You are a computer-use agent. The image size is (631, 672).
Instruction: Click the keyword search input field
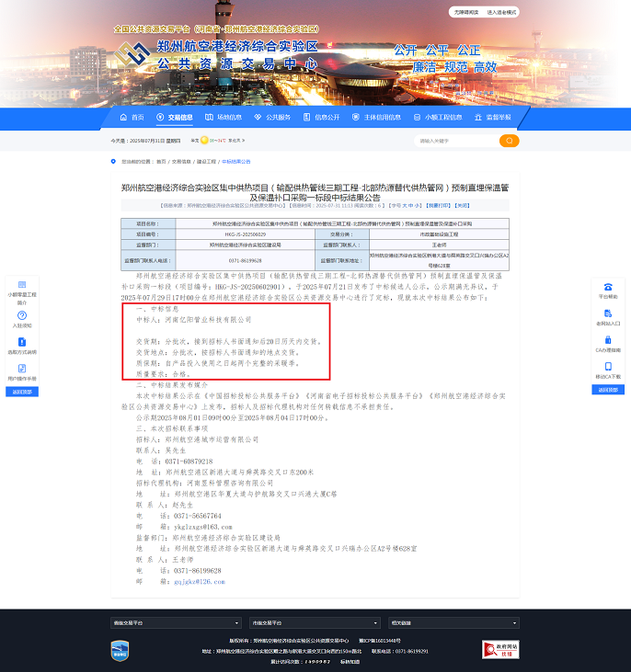(x=455, y=141)
